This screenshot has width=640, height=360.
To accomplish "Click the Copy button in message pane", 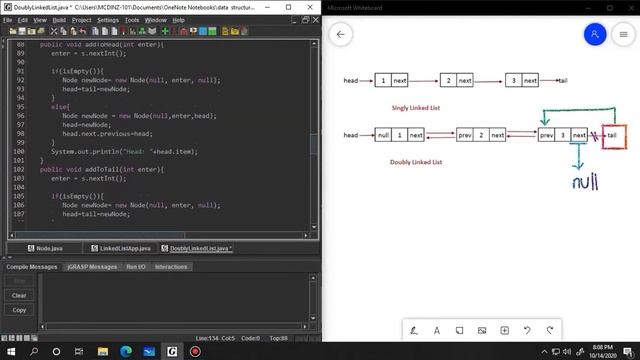I will [19, 310].
